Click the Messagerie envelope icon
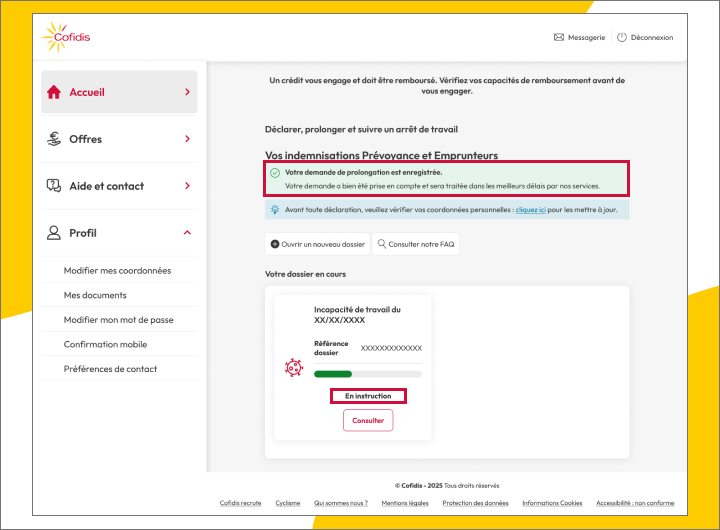This screenshot has width=720, height=530. point(559,38)
